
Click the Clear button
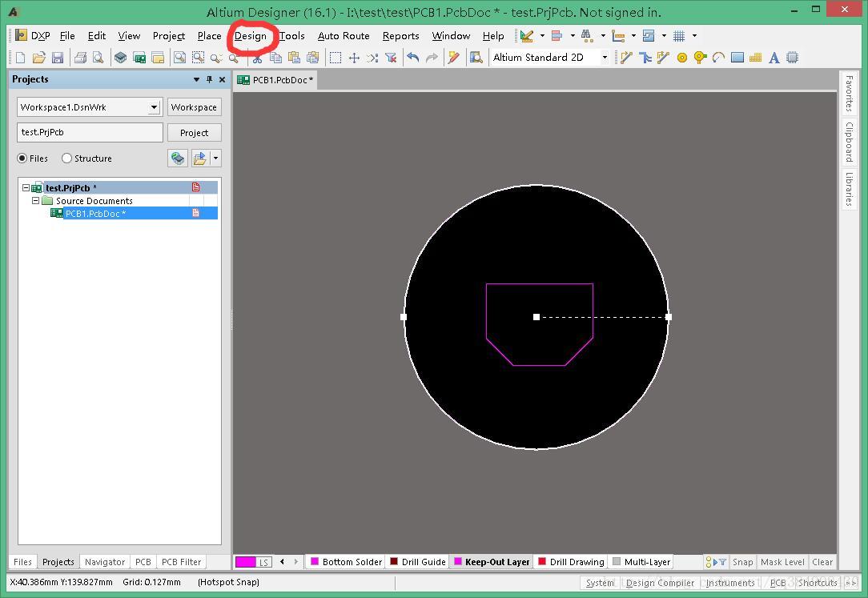(x=822, y=562)
